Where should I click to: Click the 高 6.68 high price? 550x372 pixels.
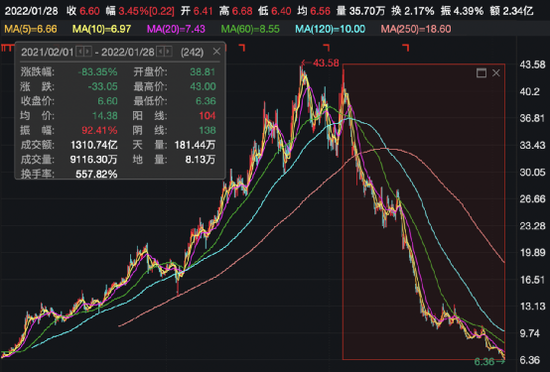(x=236, y=11)
